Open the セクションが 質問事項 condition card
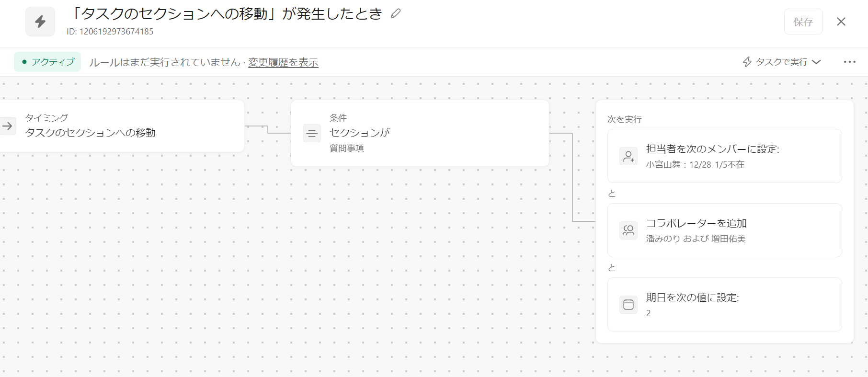 coord(420,133)
